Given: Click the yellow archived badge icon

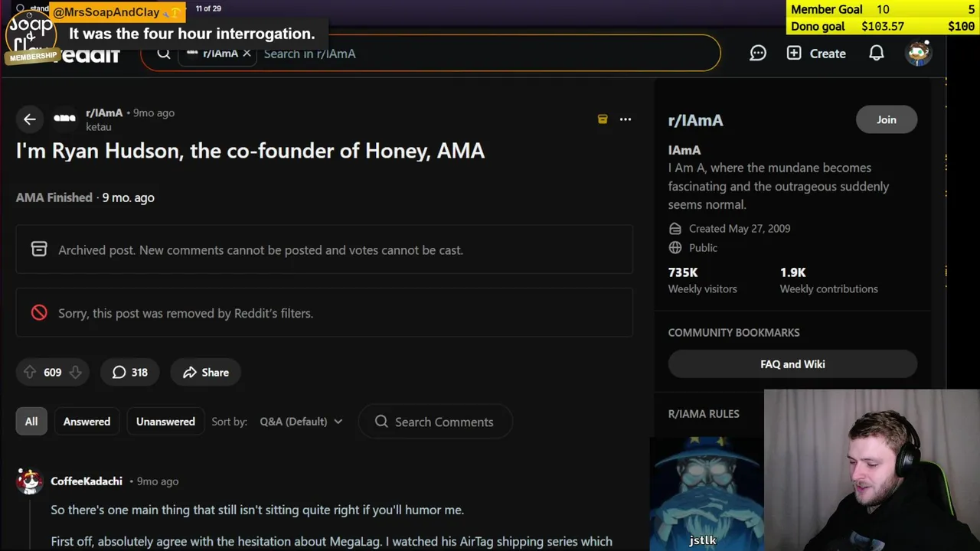Looking at the screenshot, I should [603, 119].
